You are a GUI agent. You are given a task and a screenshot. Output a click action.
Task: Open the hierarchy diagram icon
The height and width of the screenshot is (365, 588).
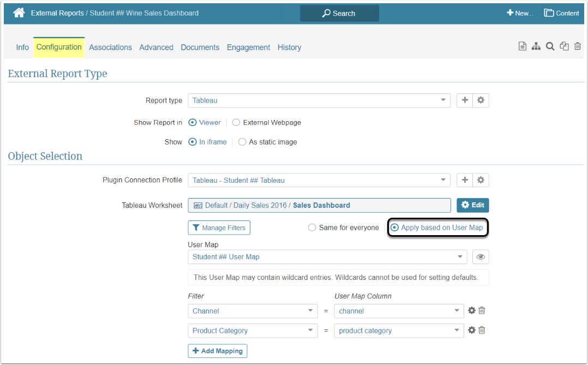point(536,47)
